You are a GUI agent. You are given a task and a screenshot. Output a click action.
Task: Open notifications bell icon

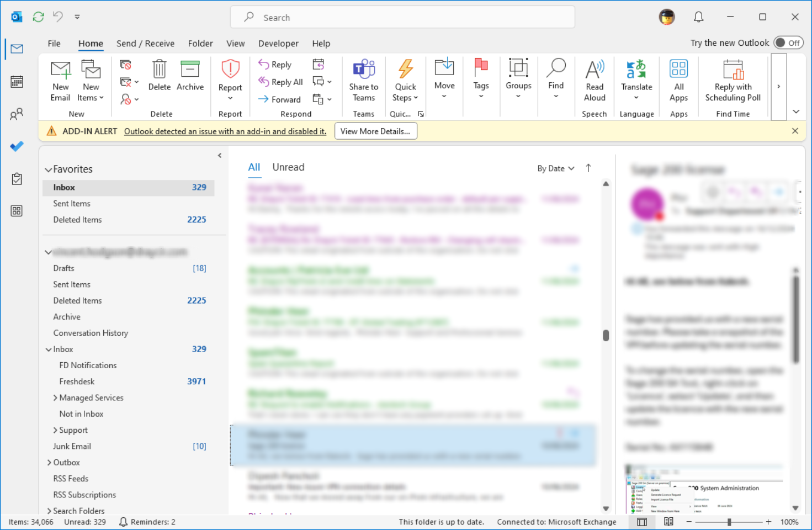[x=698, y=17]
